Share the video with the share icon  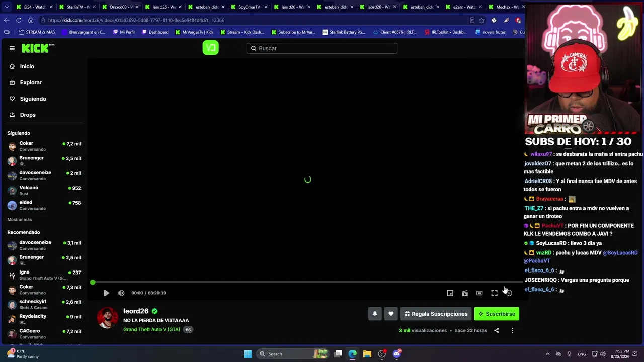pyautogui.click(x=496, y=330)
